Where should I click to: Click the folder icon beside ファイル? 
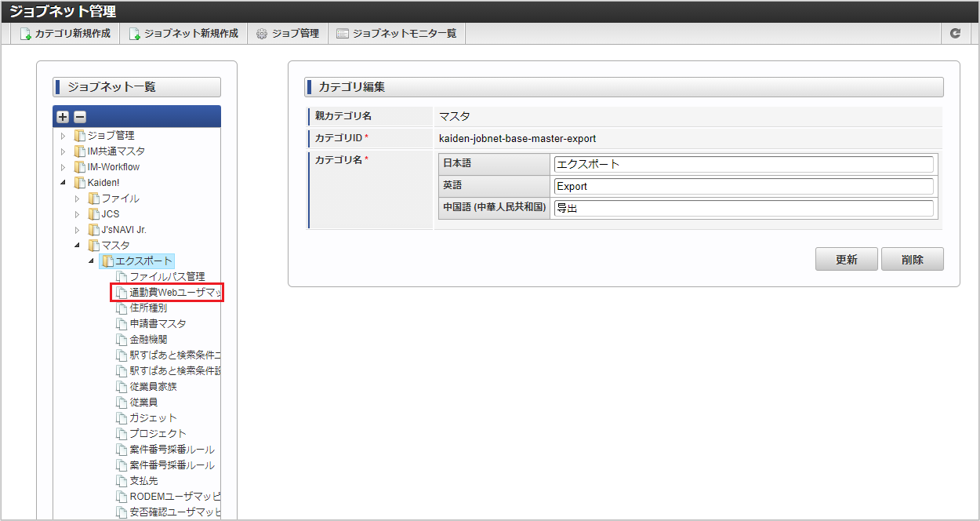(x=93, y=199)
